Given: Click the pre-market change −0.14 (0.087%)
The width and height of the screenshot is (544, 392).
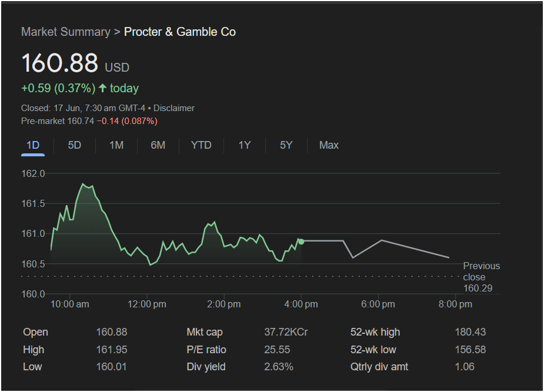Looking at the screenshot, I should click(x=127, y=121).
